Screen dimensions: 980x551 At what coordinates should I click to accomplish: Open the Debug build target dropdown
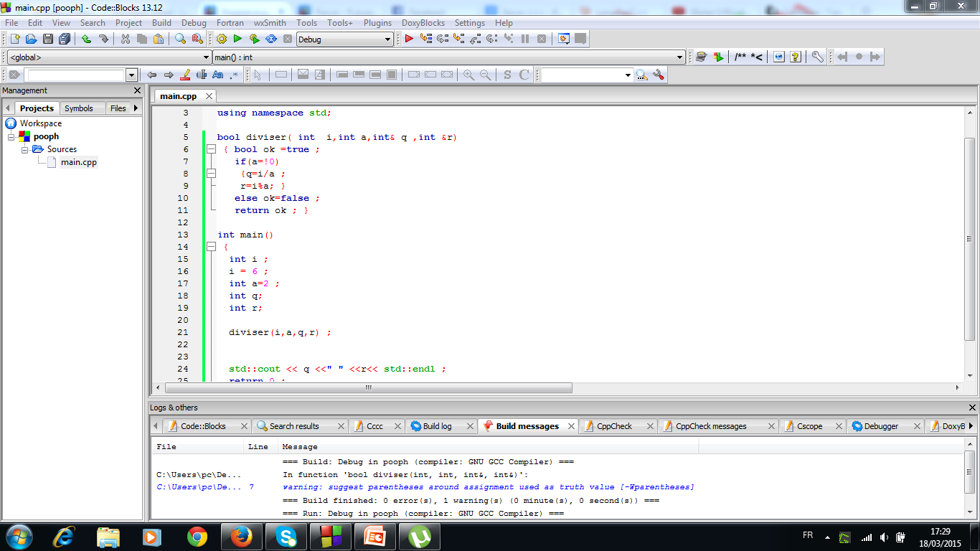[387, 39]
